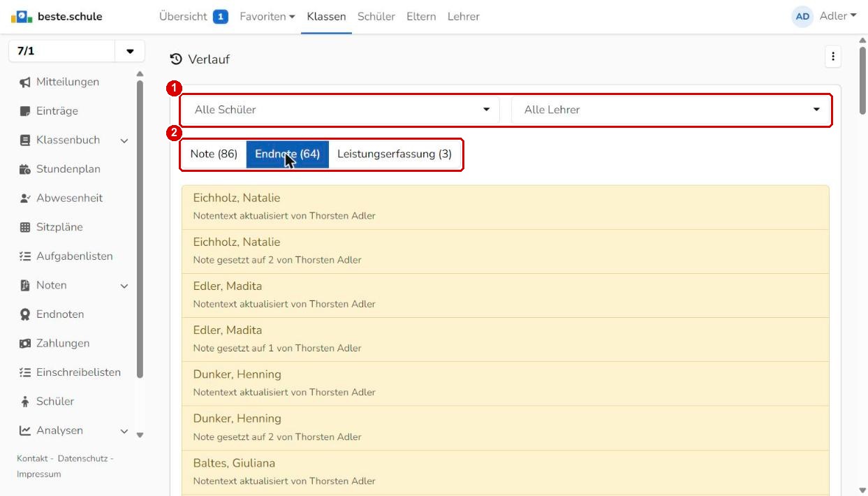
Task: Expand the Analysen submenu chevron
Action: point(124,431)
